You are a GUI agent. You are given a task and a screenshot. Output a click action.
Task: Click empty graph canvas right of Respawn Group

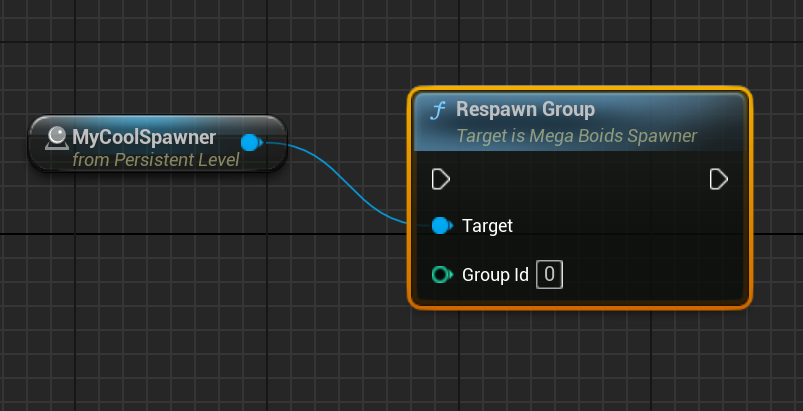pos(778,200)
